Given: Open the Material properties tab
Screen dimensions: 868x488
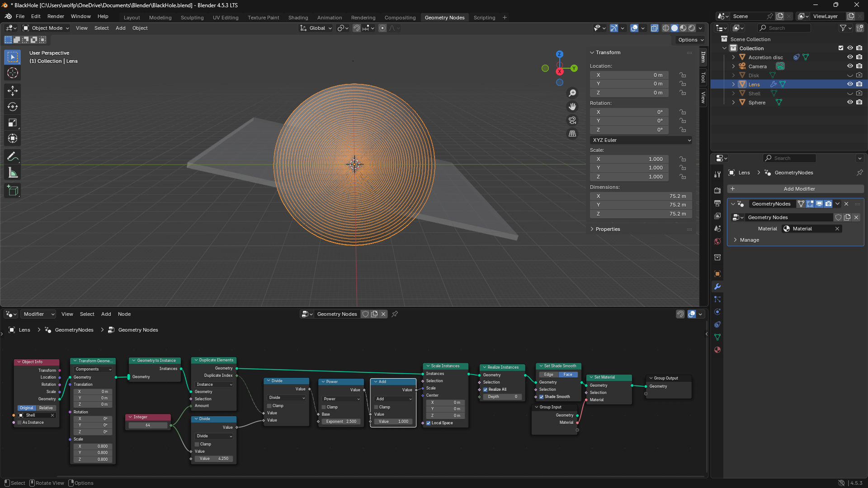Looking at the screenshot, I should point(717,350).
